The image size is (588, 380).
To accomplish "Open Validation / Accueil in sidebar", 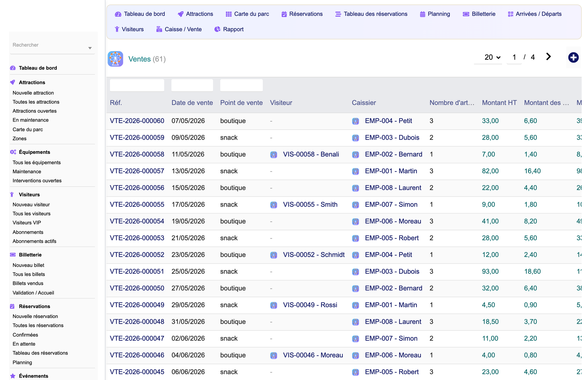I will [x=33, y=293].
